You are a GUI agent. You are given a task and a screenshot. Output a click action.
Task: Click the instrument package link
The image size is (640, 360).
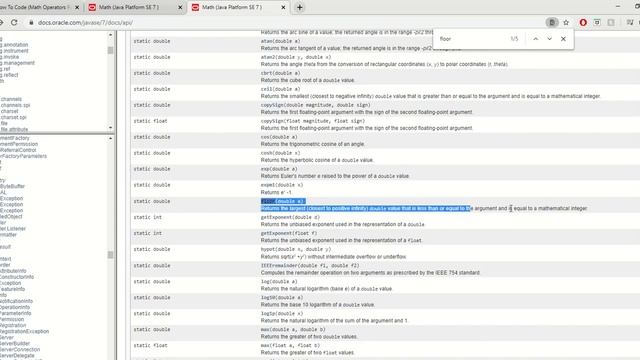(x=14, y=51)
